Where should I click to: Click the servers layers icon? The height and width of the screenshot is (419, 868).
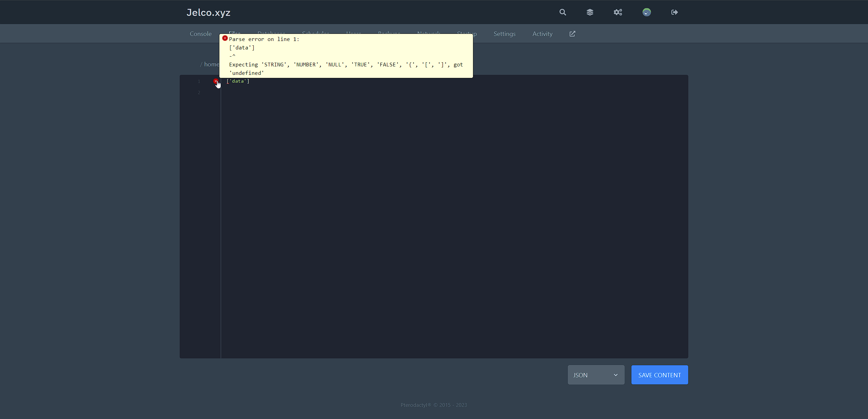590,12
